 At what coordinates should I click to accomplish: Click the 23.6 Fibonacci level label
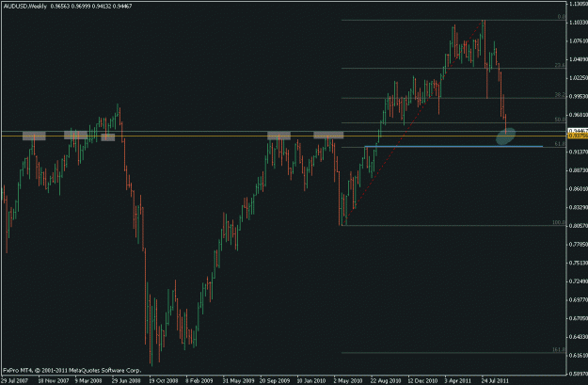click(560, 65)
